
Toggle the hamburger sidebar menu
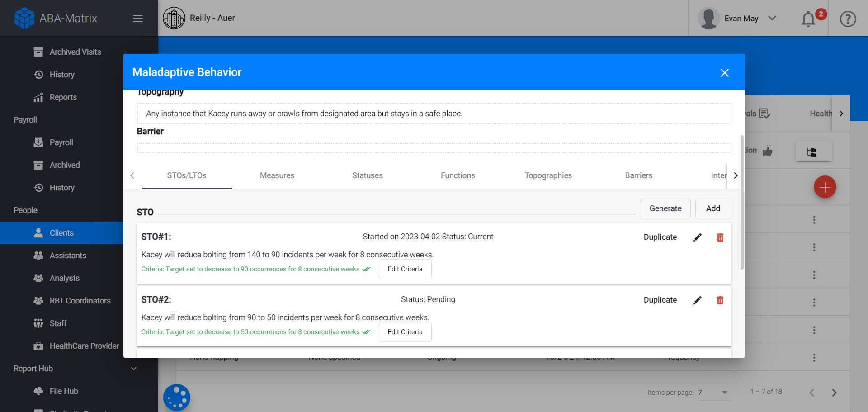tap(138, 19)
